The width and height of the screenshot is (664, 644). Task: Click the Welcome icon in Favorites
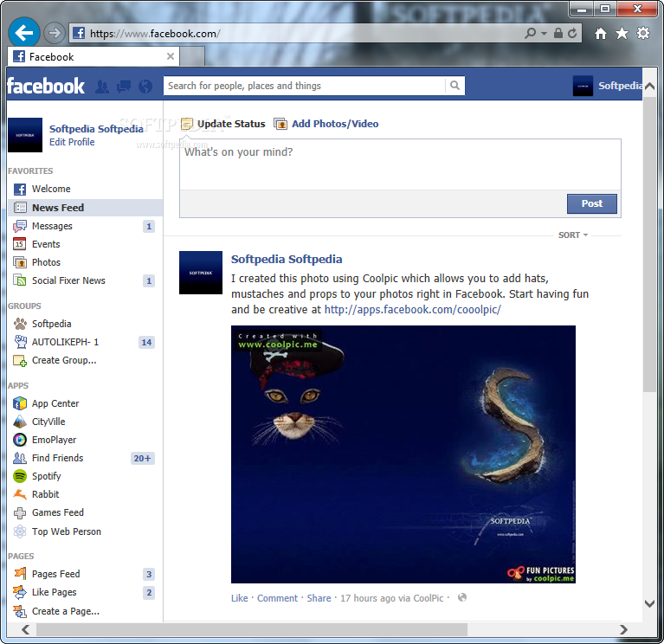(20, 190)
